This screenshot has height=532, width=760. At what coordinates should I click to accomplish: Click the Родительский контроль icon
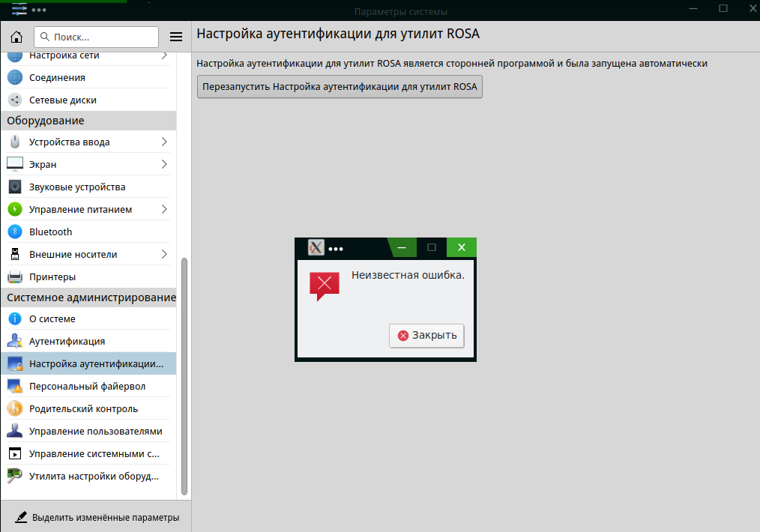click(15, 408)
